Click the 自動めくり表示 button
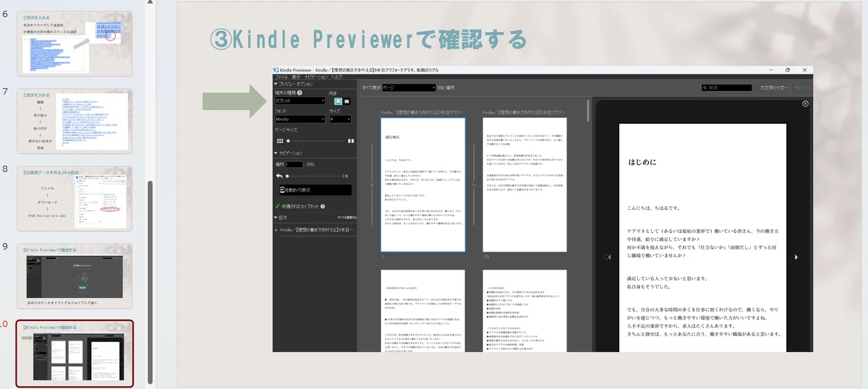The width and height of the screenshot is (868, 389). (x=316, y=190)
